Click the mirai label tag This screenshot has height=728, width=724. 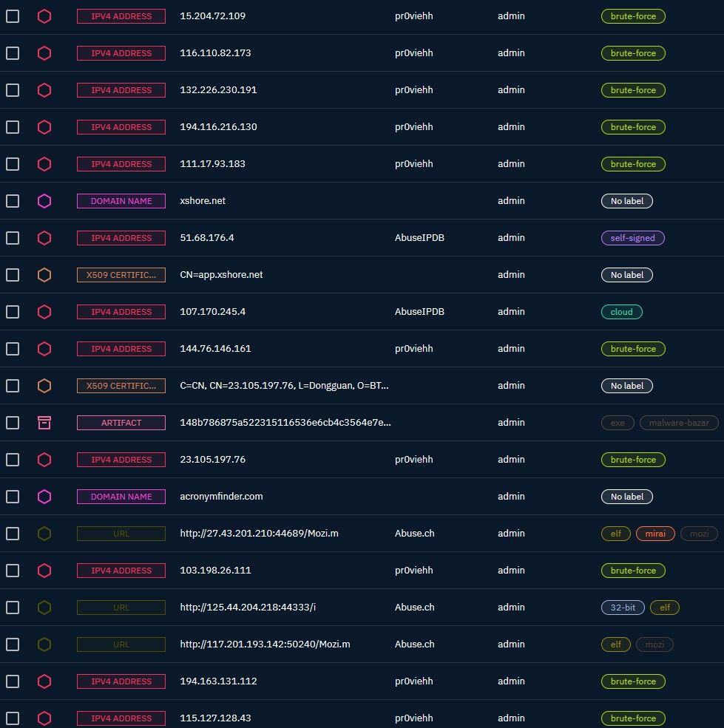pyautogui.click(x=654, y=534)
